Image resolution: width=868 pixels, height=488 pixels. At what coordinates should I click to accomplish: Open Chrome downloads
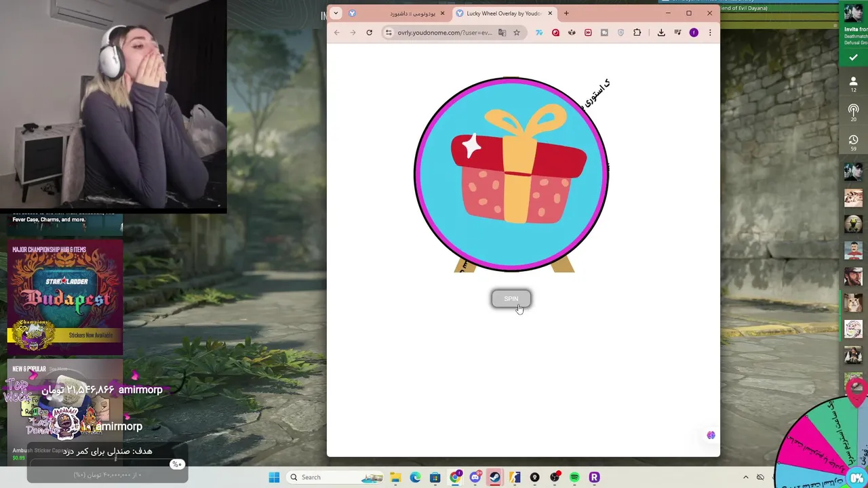pos(661,33)
